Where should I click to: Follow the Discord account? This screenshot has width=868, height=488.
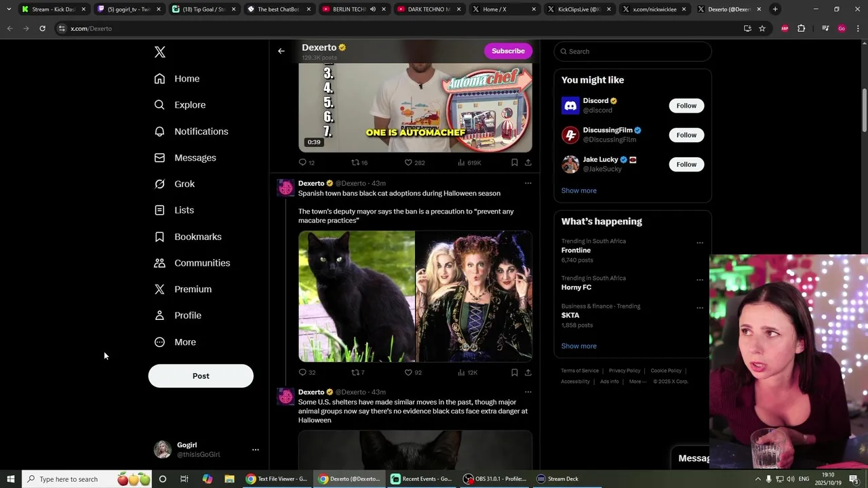686,106
